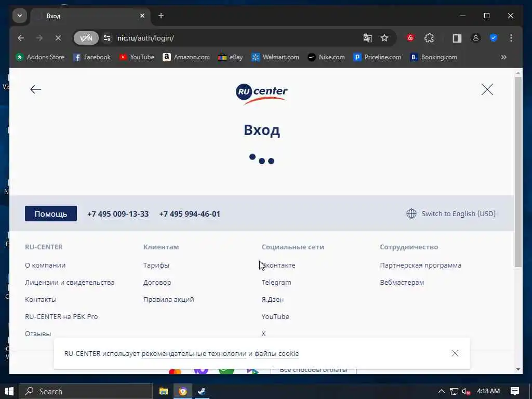Open the Walmart.com bookmark

click(x=275, y=57)
